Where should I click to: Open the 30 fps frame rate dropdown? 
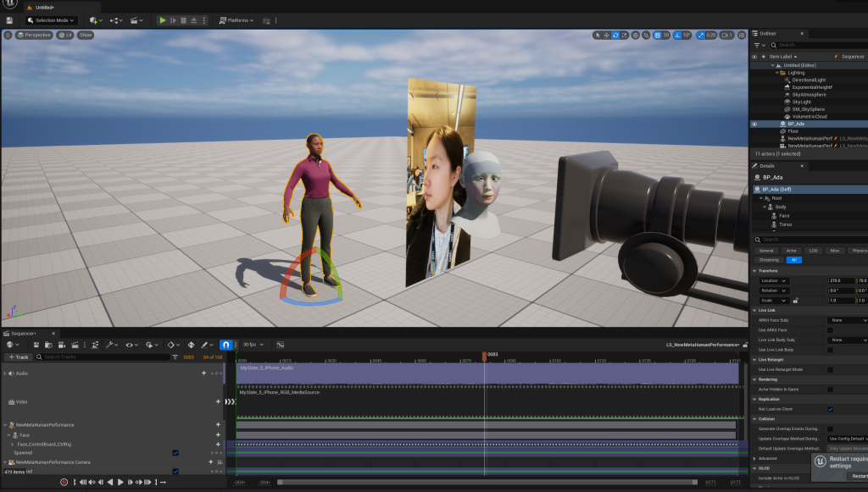tap(253, 345)
